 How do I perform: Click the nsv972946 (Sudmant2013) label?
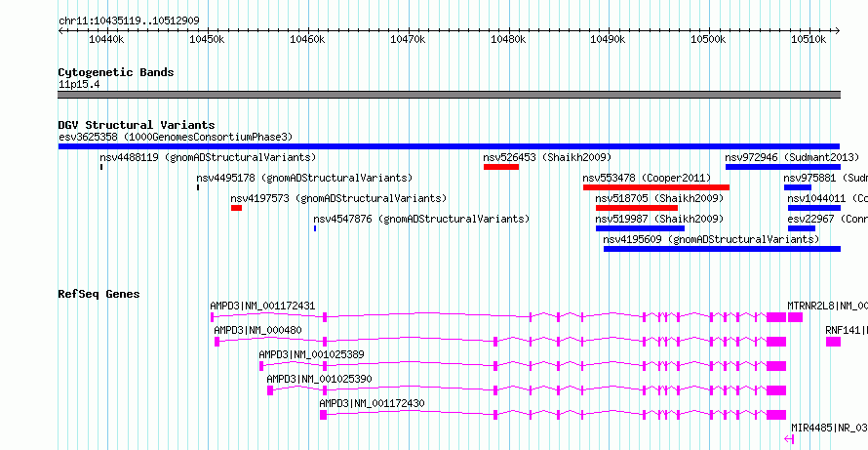click(792, 157)
